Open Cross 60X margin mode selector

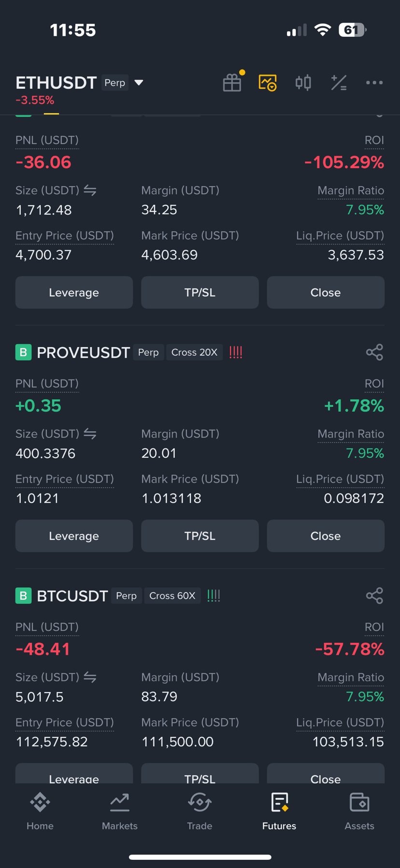172,596
